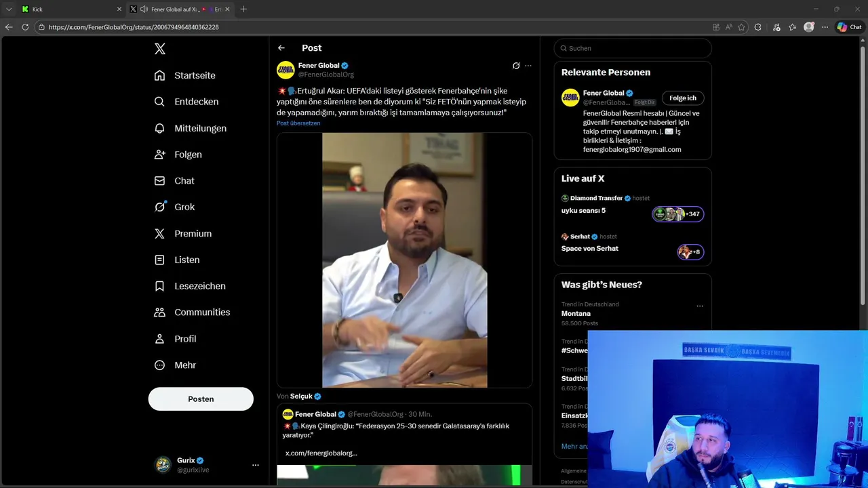The height and width of the screenshot is (488, 868).
Task: Click the Serhat host name
Action: pos(580,237)
